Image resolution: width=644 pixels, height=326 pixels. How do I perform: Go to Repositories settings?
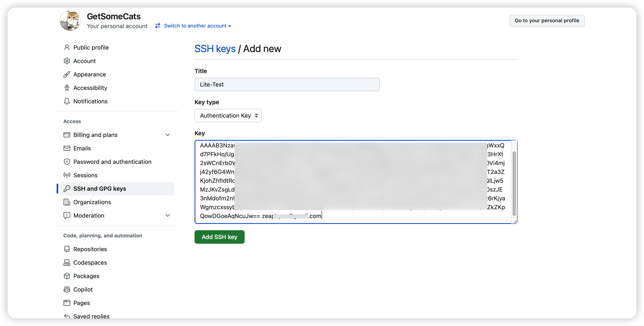[90, 249]
